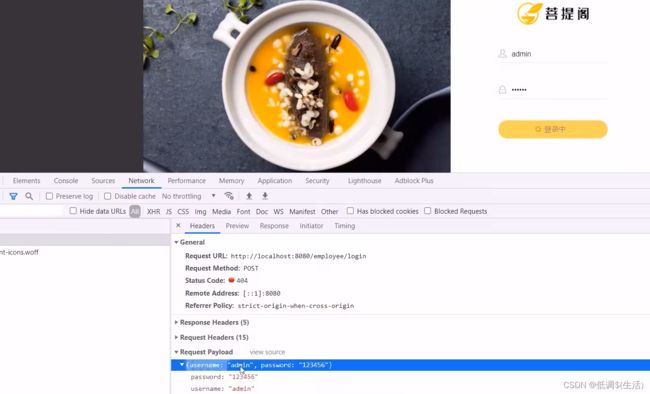Select the nt-icons.woff request row
The height and width of the screenshot is (394, 650).
pyautogui.click(x=85, y=252)
